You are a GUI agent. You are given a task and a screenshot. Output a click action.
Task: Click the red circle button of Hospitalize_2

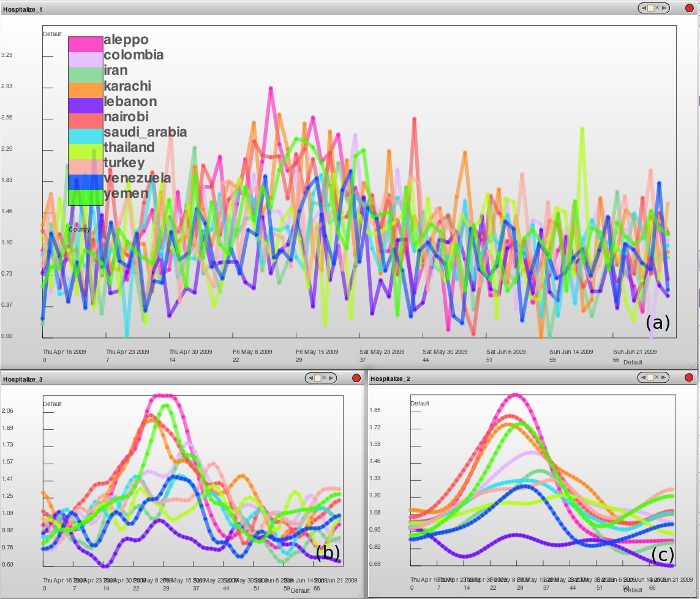pos(689,378)
